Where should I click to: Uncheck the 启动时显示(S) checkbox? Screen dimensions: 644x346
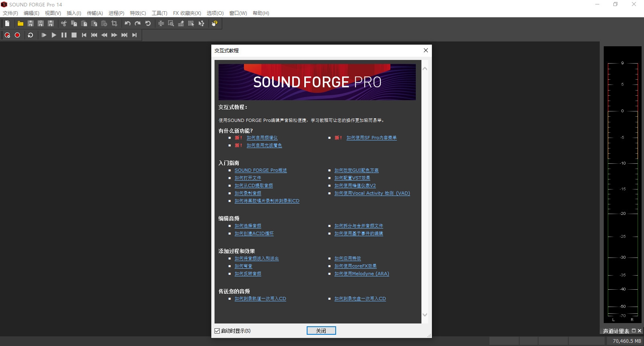[217, 331]
